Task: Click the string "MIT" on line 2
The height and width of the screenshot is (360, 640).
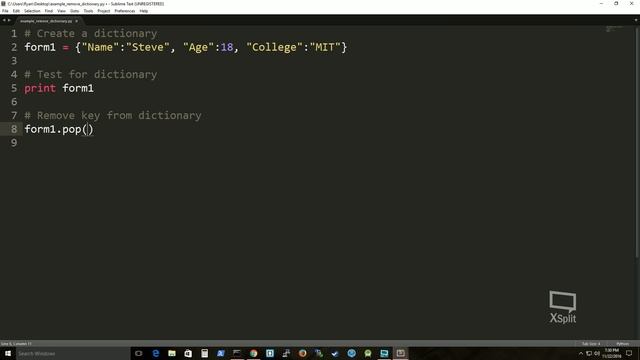Action: click(x=325, y=47)
